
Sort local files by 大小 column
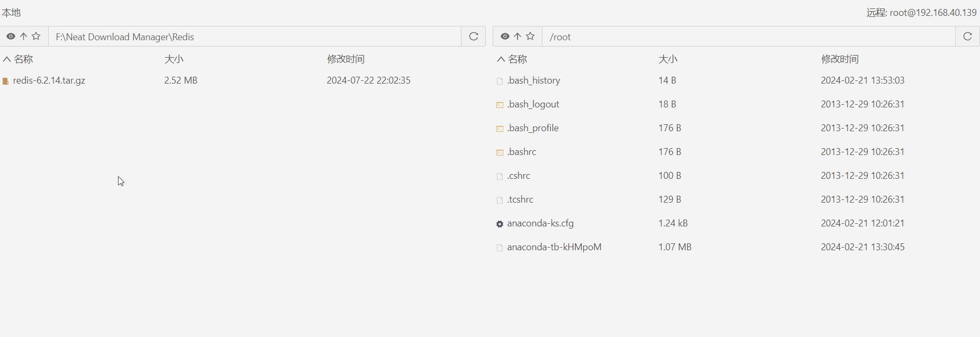click(x=174, y=59)
